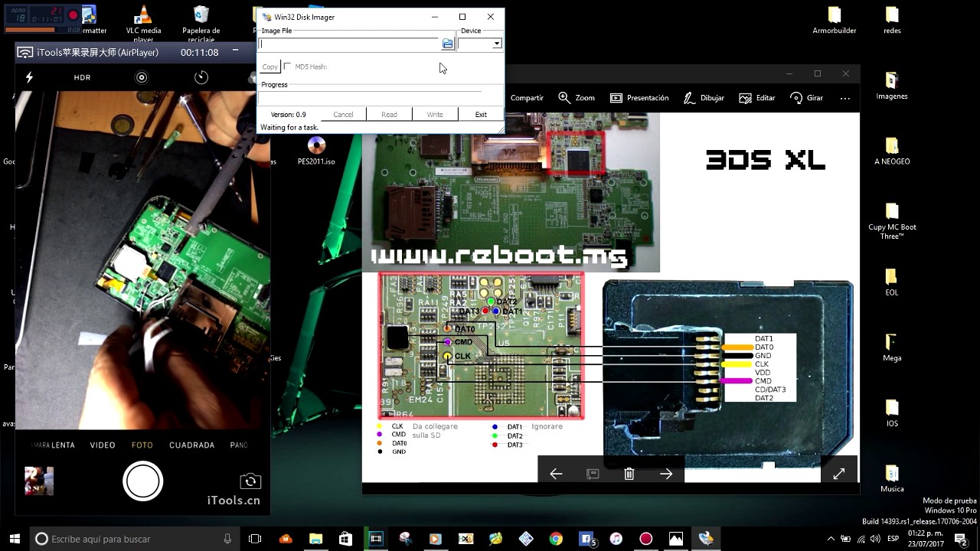Click the Progress bar in Win32 Disk Imager

[380, 97]
